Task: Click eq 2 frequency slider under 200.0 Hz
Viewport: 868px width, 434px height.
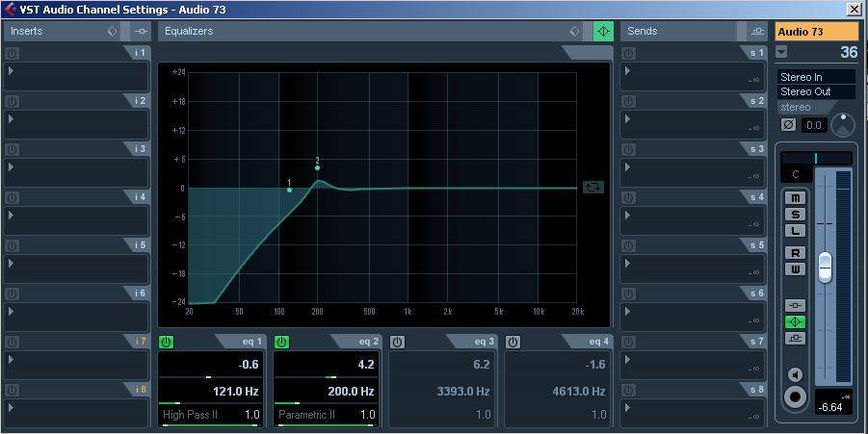Action: (325, 403)
